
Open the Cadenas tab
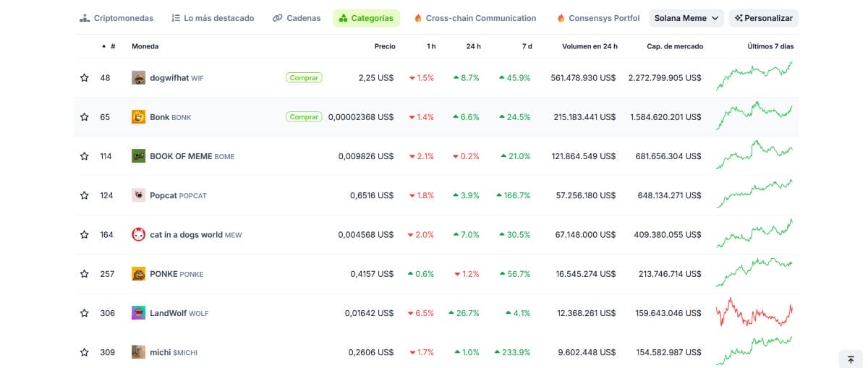297,18
